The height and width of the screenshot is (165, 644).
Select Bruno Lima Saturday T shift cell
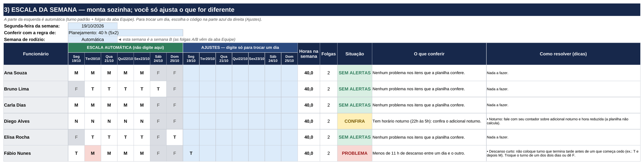[158, 89]
